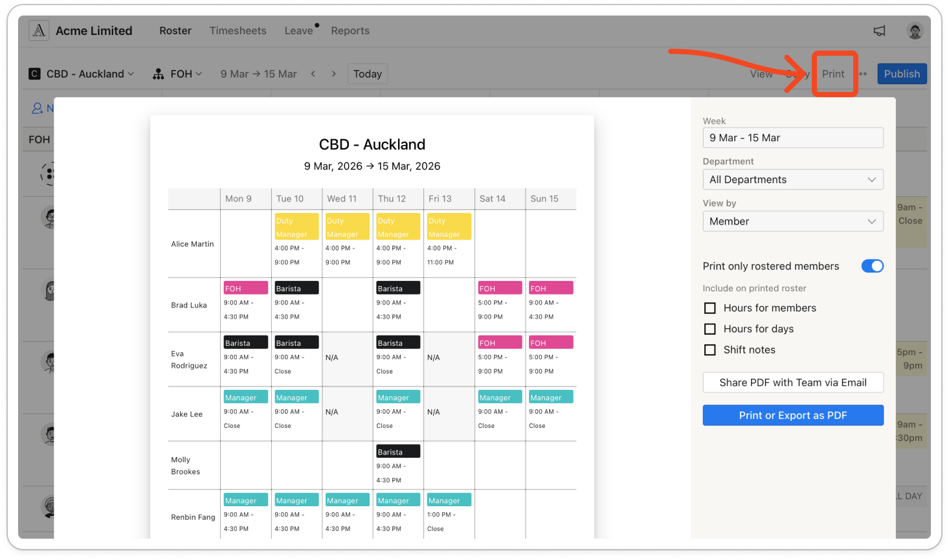The width and height of the screenshot is (949, 560).
Task: Click the Print toolbar option
Action: 833,74
